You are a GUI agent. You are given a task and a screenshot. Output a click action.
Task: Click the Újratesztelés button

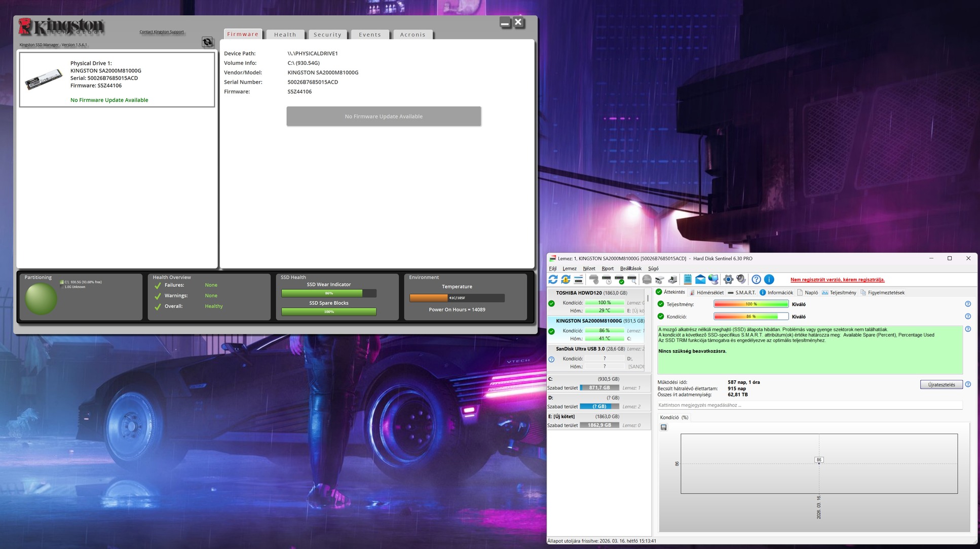pos(941,385)
